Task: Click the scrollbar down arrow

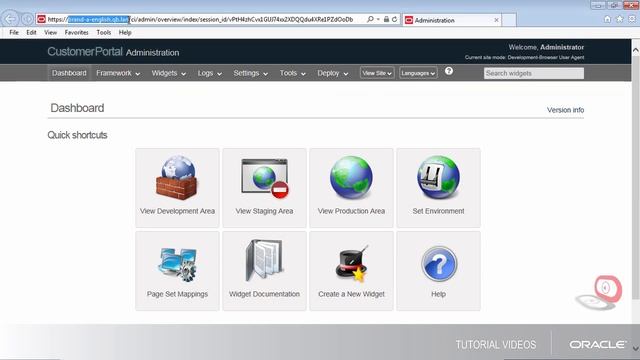Action: coord(636,348)
